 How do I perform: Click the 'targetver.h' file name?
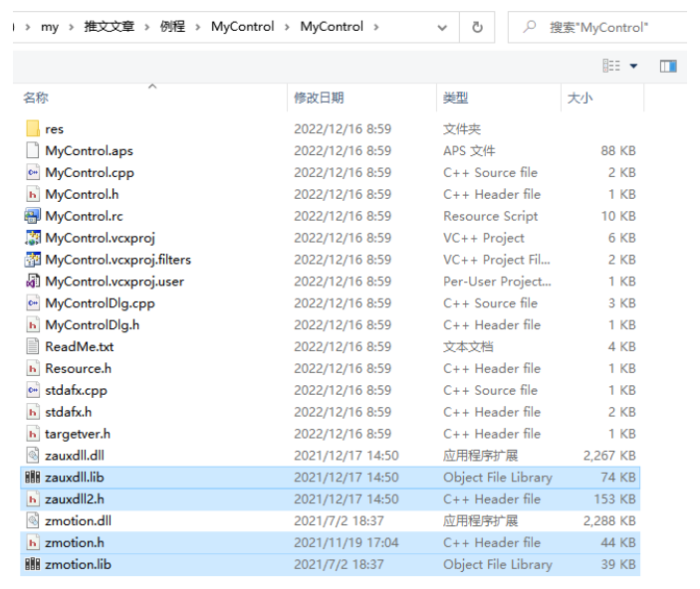[x=78, y=434]
